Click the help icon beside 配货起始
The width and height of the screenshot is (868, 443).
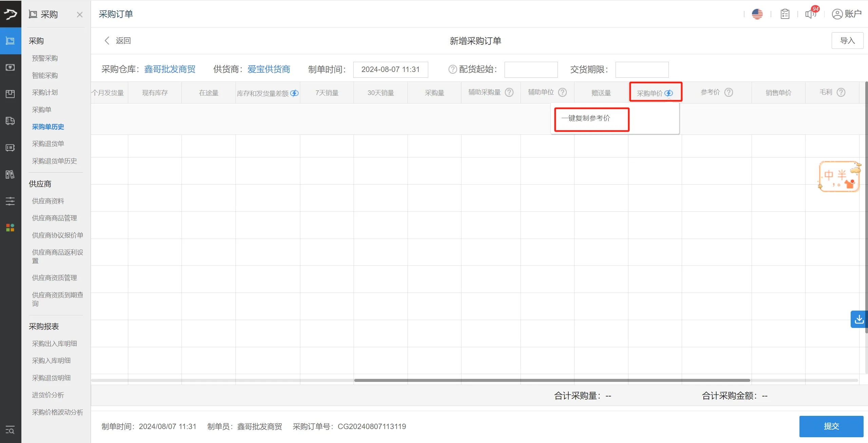click(x=452, y=69)
